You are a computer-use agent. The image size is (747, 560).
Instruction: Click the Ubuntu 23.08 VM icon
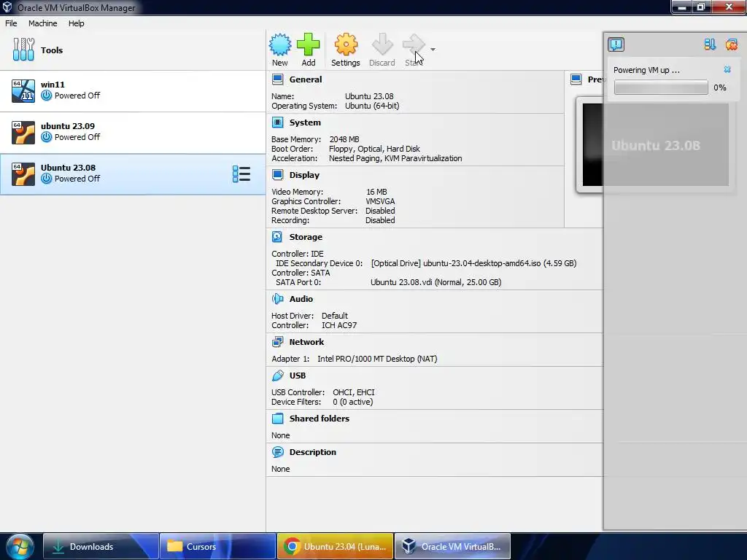pos(23,174)
